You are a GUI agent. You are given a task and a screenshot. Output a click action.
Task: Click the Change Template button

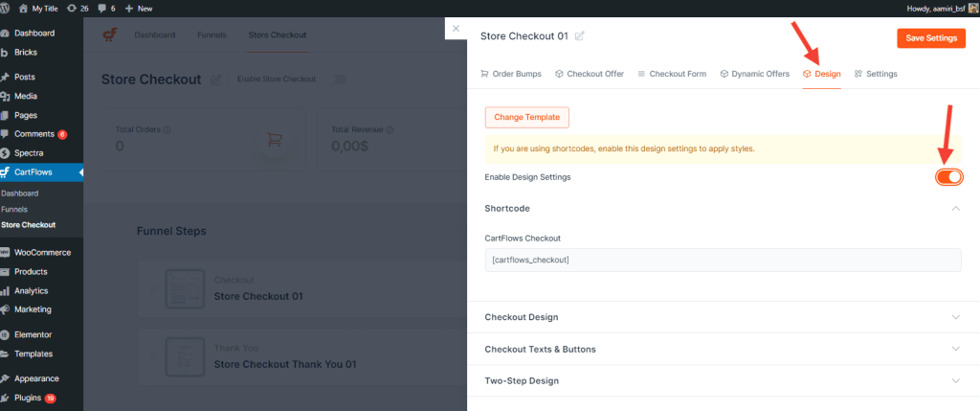527,117
